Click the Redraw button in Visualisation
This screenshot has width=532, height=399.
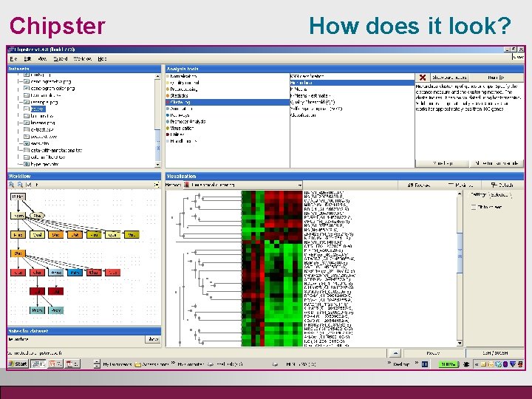pos(419,185)
